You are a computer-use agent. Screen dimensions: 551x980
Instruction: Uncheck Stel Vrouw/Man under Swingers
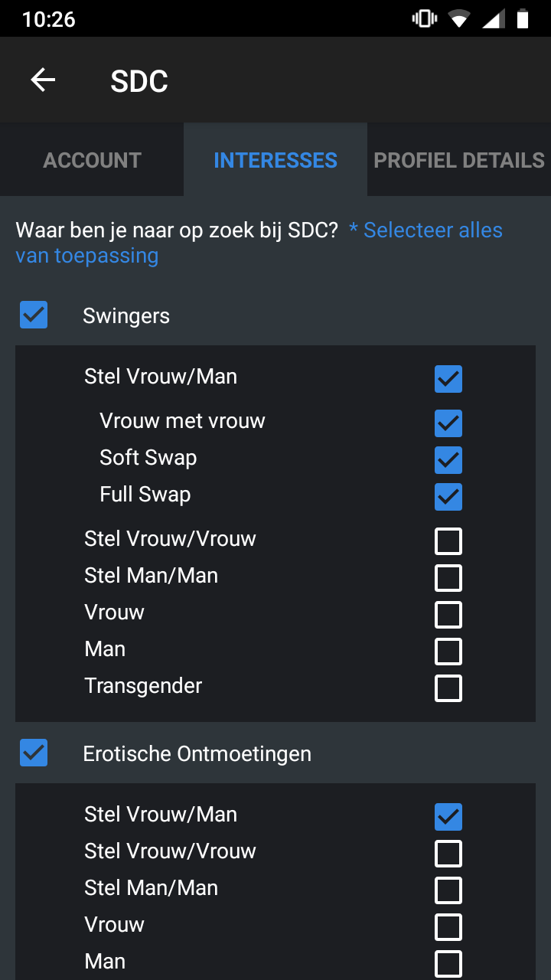pyautogui.click(x=448, y=379)
